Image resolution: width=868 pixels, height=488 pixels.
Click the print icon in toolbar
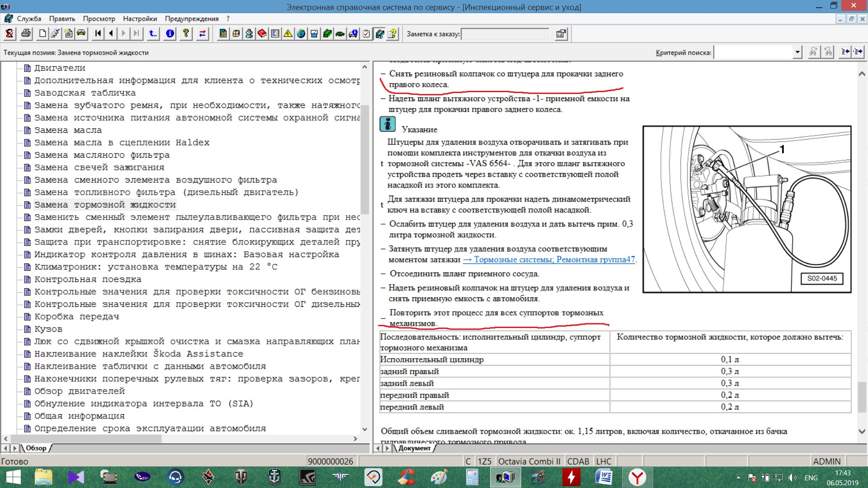26,33
